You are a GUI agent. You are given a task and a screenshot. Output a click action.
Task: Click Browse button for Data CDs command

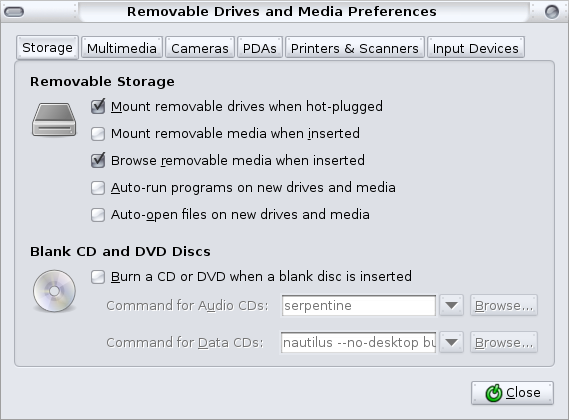tap(504, 342)
